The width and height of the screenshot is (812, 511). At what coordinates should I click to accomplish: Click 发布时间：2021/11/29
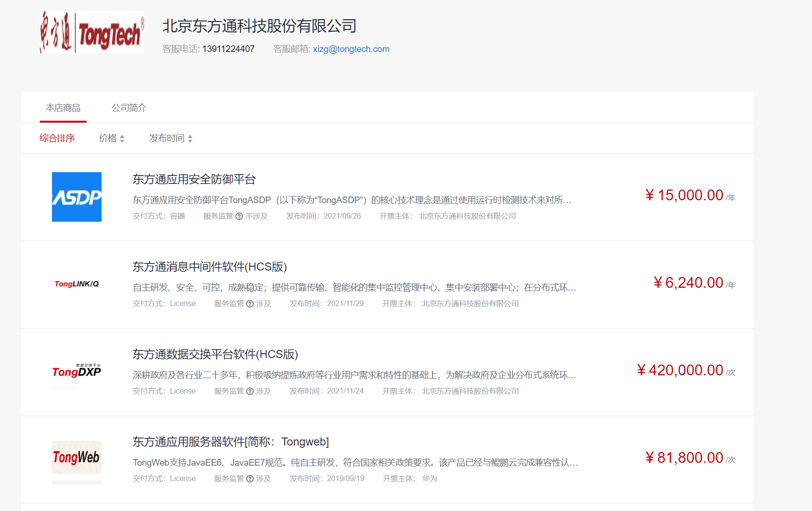[x=327, y=304]
